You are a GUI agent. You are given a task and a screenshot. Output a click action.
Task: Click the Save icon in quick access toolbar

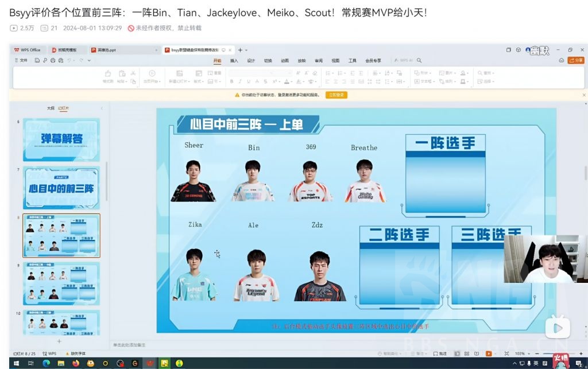click(x=37, y=61)
